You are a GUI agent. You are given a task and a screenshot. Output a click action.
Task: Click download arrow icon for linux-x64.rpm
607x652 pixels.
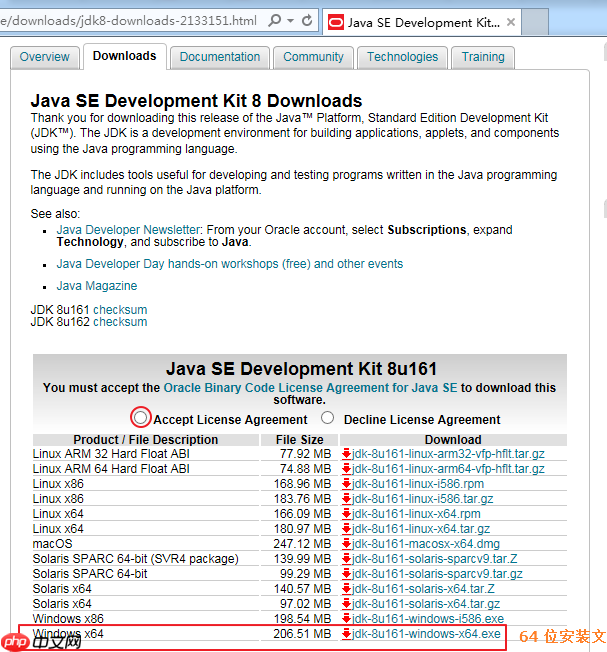click(x=346, y=514)
